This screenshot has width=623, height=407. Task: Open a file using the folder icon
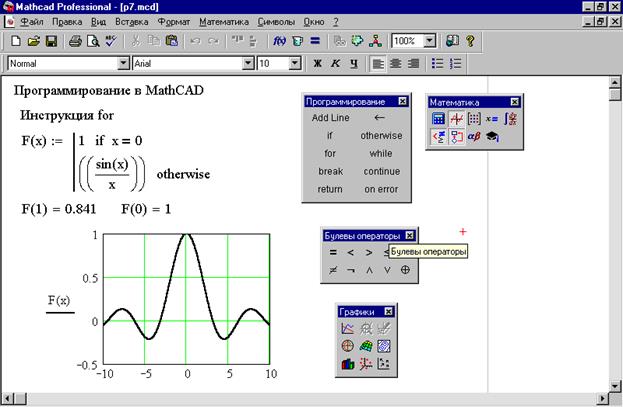pyautogui.click(x=34, y=41)
